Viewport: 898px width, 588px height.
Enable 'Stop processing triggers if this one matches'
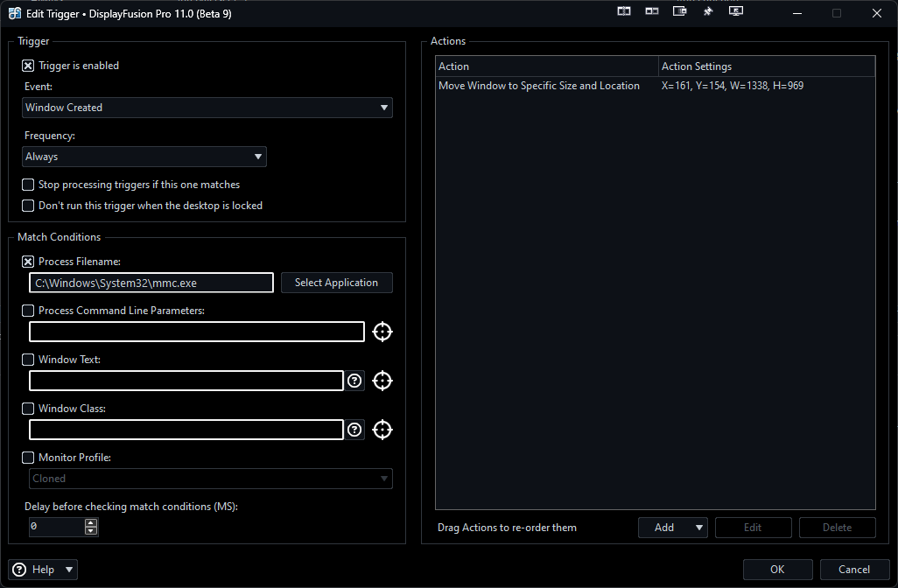28,185
